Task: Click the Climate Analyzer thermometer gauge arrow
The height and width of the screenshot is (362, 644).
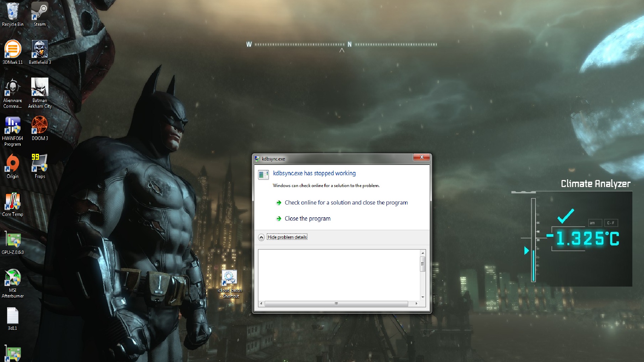Action: point(526,251)
